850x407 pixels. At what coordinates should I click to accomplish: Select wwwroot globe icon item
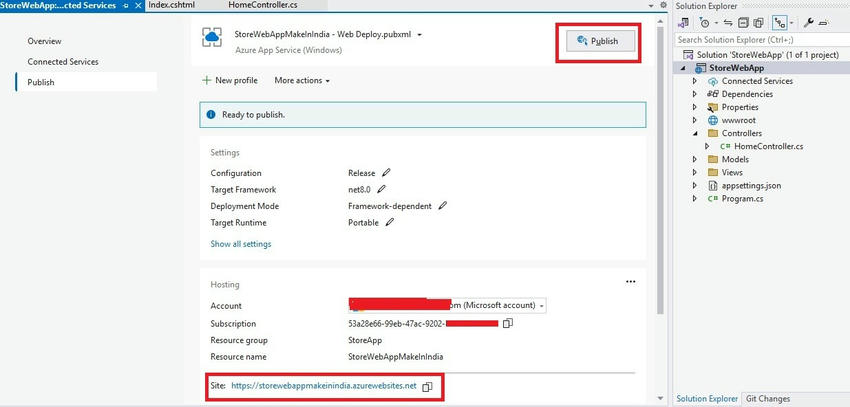coord(713,120)
